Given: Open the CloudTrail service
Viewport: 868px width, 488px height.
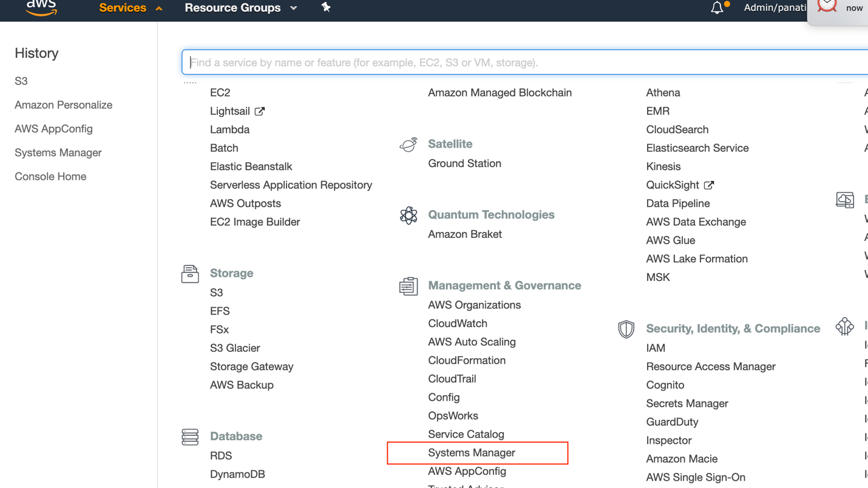Looking at the screenshot, I should coord(452,379).
